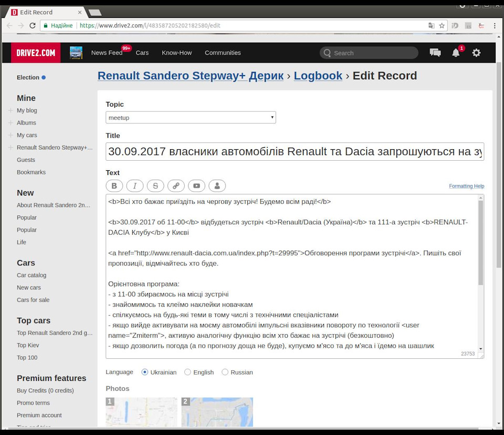Screen dimensions: 504x435
Task: Close the Edit Record browser tab
Action: click(80, 12)
